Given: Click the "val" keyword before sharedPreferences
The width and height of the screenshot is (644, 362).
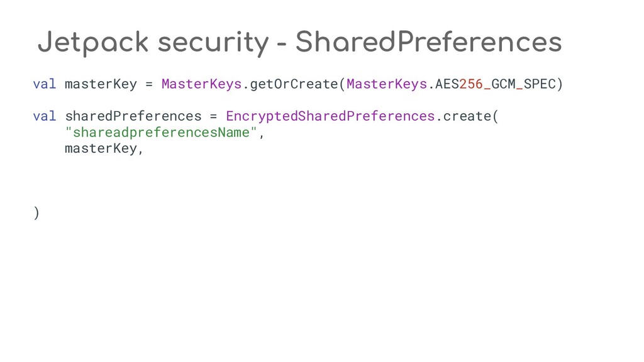Looking at the screenshot, I should [x=45, y=116].
